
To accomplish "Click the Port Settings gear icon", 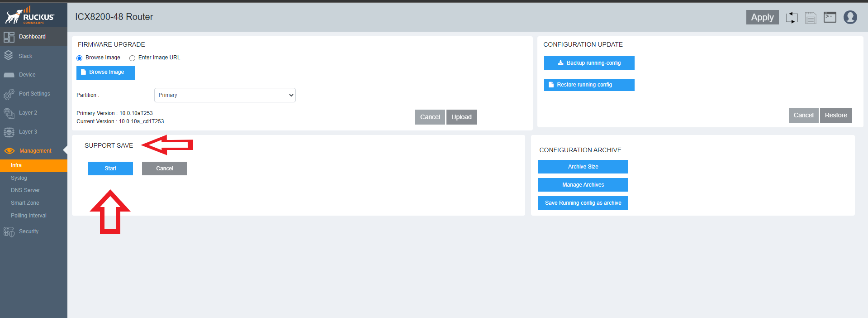I will [9, 94].
